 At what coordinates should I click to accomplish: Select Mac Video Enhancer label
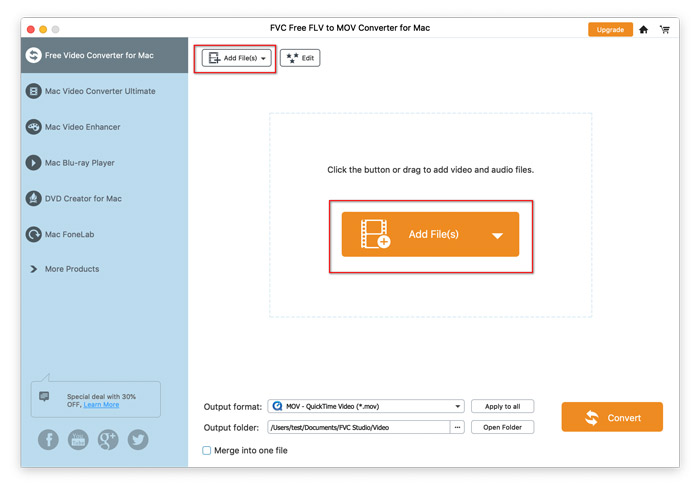(x=83, y=127)
